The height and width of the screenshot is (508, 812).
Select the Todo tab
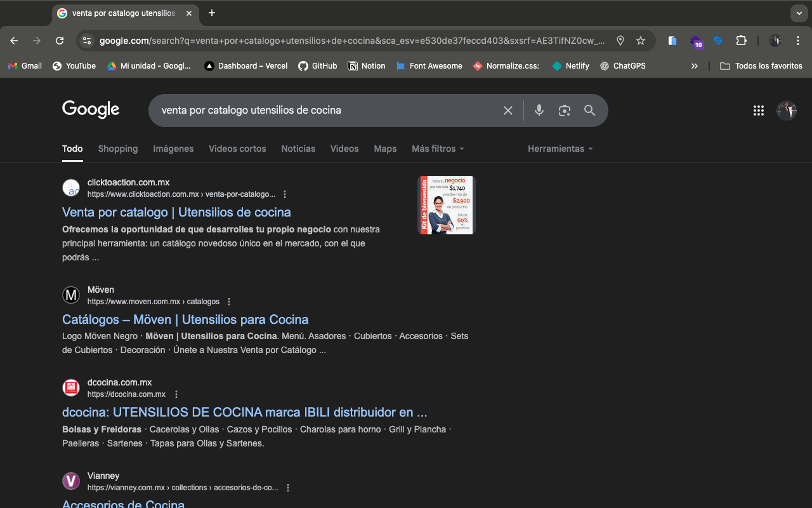[x=72, y=149]
